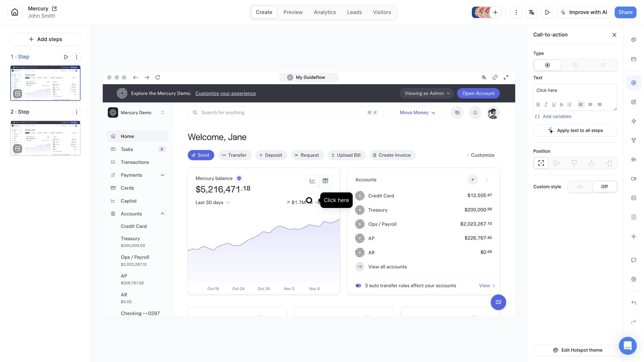Switch to the Analytics tab
This screenshot has height=362, width=644.
click(x=325, y=12)
